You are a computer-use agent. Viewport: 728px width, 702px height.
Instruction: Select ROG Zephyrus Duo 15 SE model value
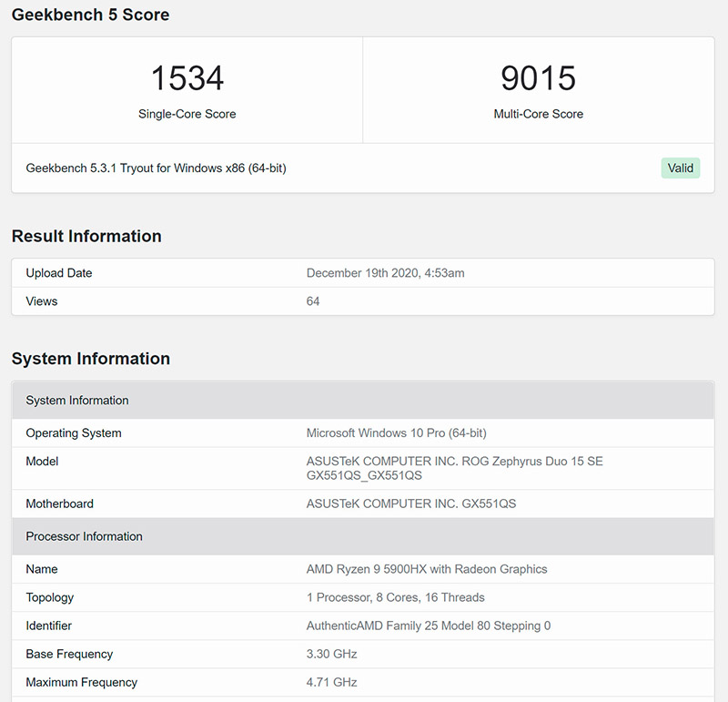454,468
